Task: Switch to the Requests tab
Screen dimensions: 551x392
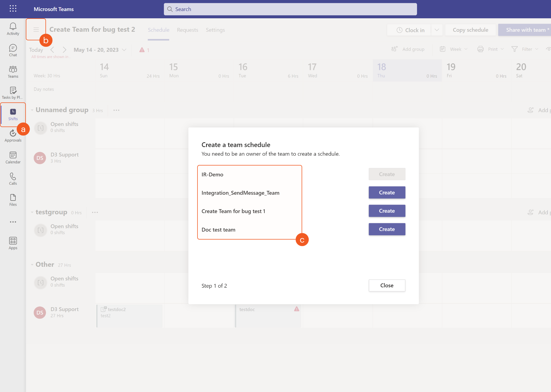Action: pyautogui.click(x=188, y=30)
